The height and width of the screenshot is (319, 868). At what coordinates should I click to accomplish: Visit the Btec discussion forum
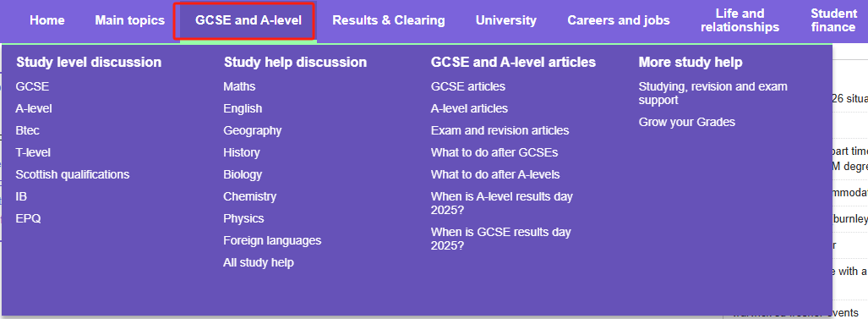[28, 130]
